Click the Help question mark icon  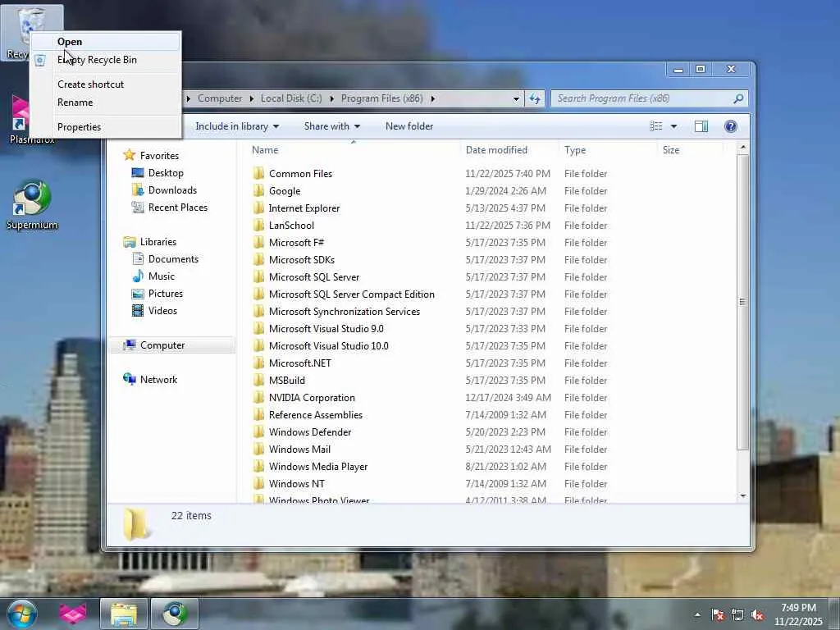click(x=731, y=126)
